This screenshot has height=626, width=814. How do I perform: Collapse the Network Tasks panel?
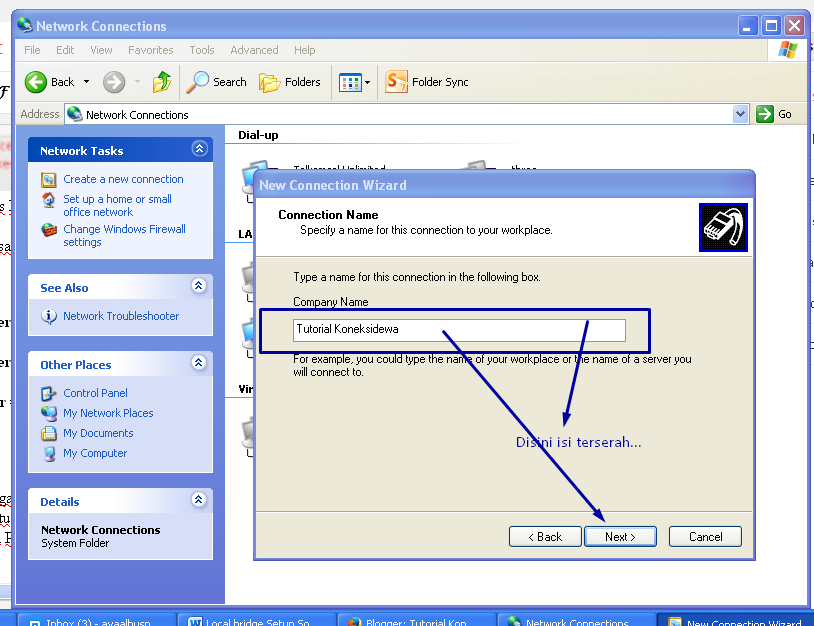click(x=199, y=148)
